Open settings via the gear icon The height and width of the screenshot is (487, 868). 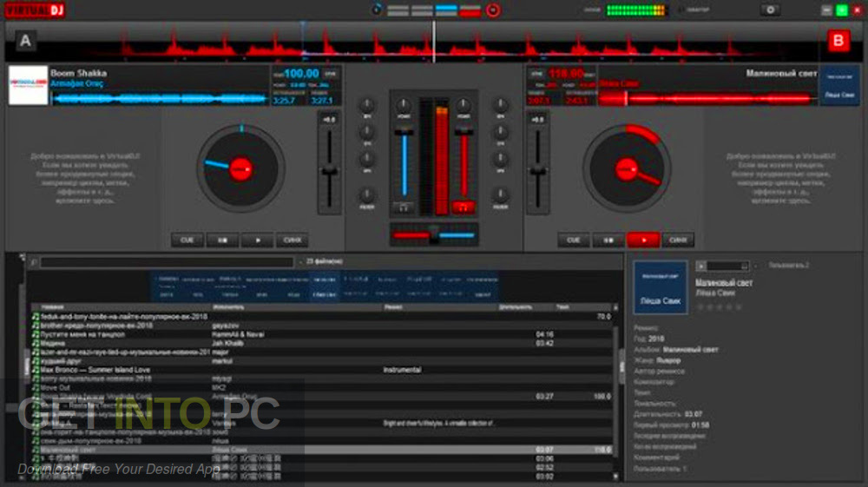click(x=770, y=10)
